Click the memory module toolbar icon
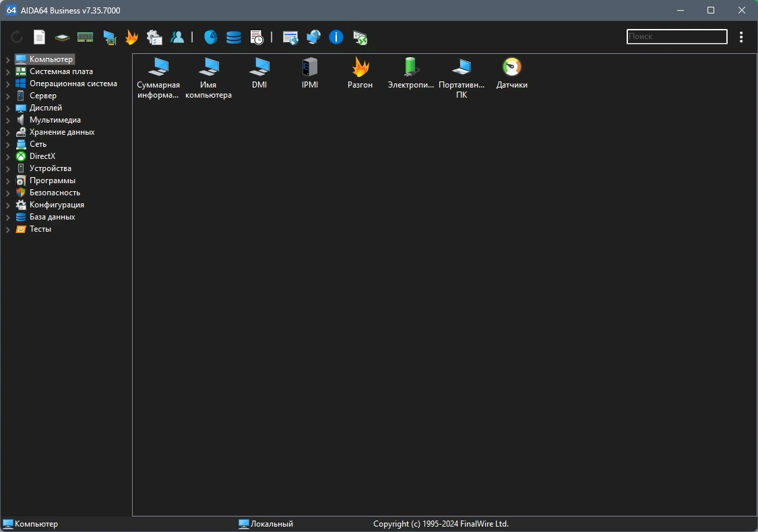This screenshot has height=532, width=758. tap(85, 37)
